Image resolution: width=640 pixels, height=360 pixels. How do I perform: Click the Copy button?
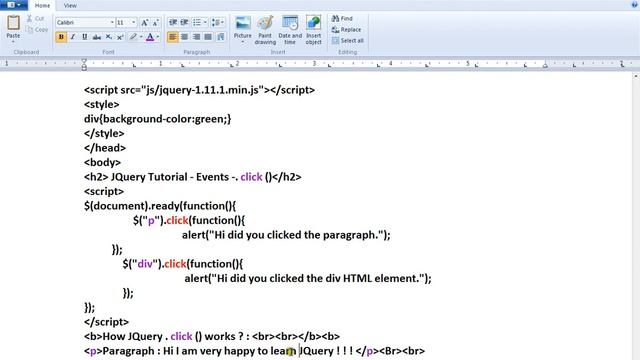[x=37, y=30]
